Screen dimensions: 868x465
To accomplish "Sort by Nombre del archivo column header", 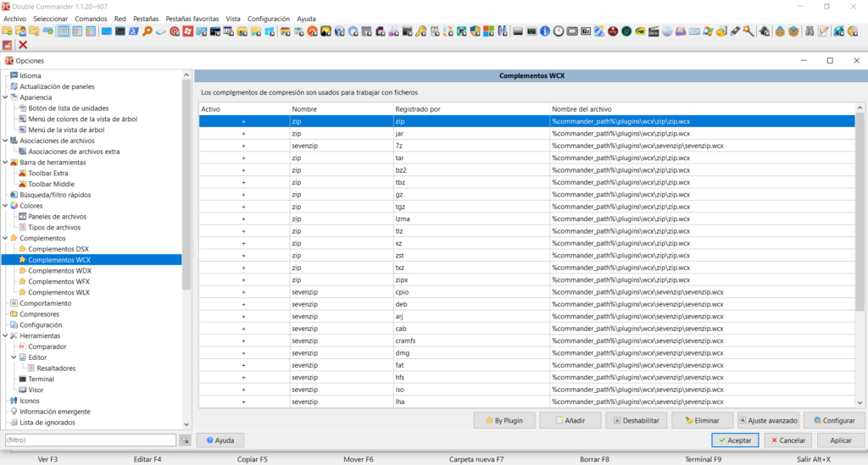I will pyautogui.click(x=702, y=109).
